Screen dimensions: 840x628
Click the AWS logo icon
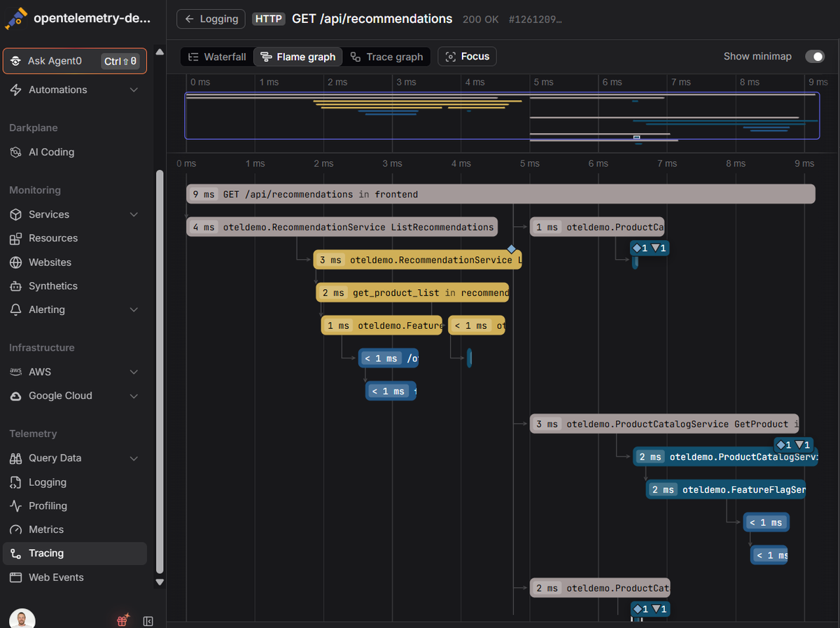[x=16, y=372]
